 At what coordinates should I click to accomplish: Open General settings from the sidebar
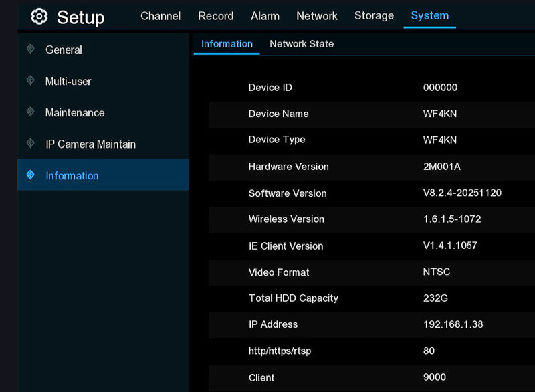(x=64, y=50)
